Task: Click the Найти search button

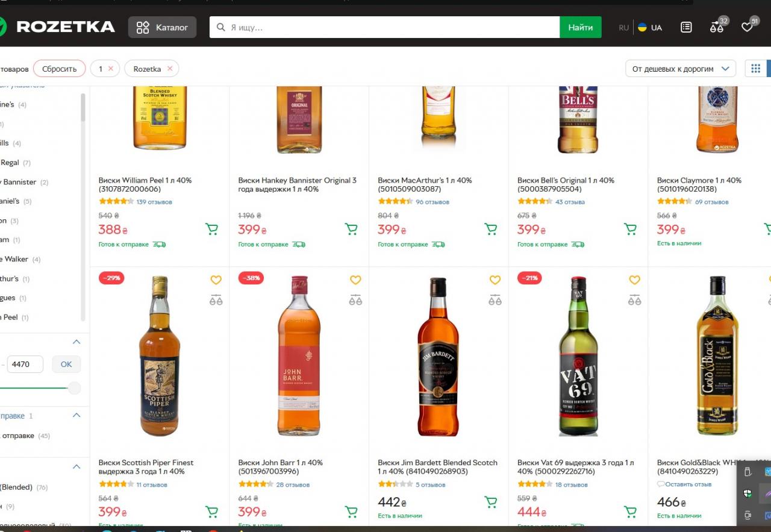Action: (580, 27)
